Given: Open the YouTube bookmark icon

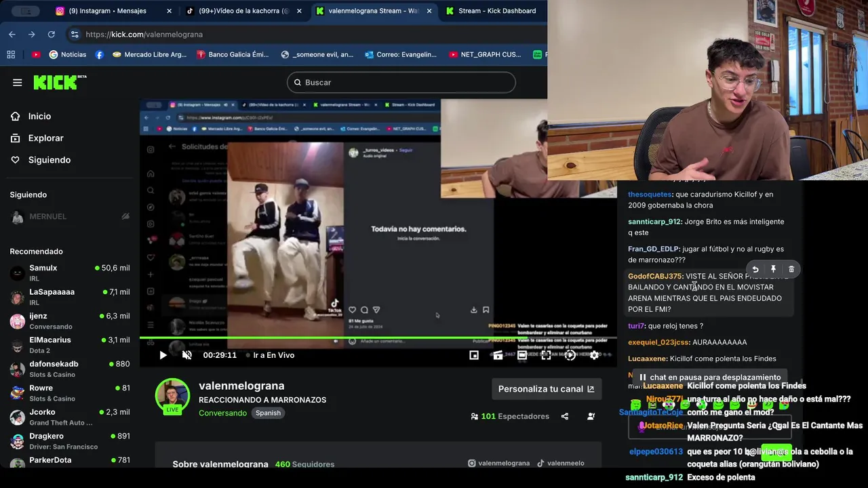Looking at the screenshot, I should coord(36,54).
